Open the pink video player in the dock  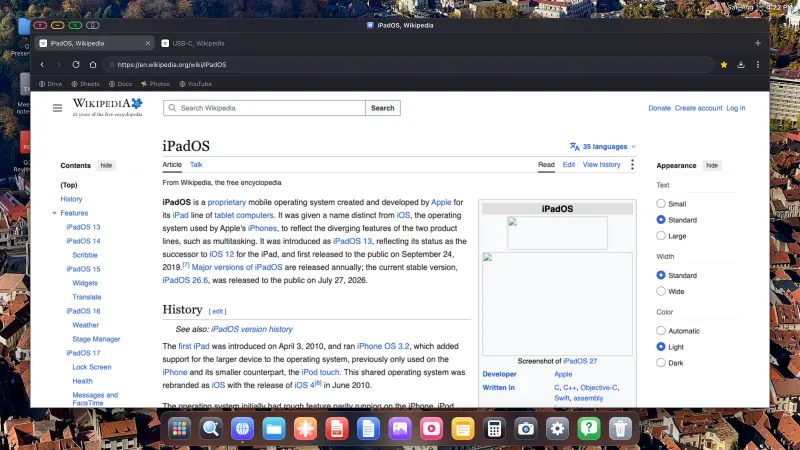(431, 429)
